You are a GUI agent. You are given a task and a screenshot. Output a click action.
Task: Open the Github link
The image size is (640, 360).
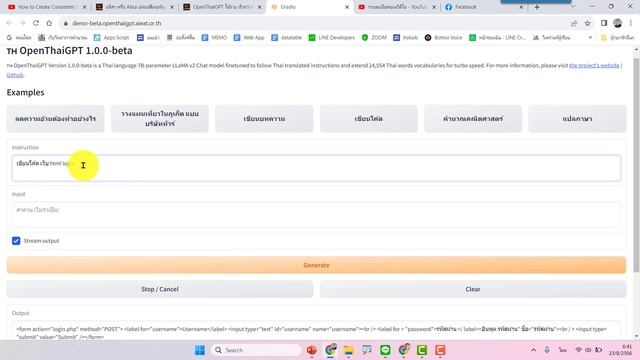point(15,75)
